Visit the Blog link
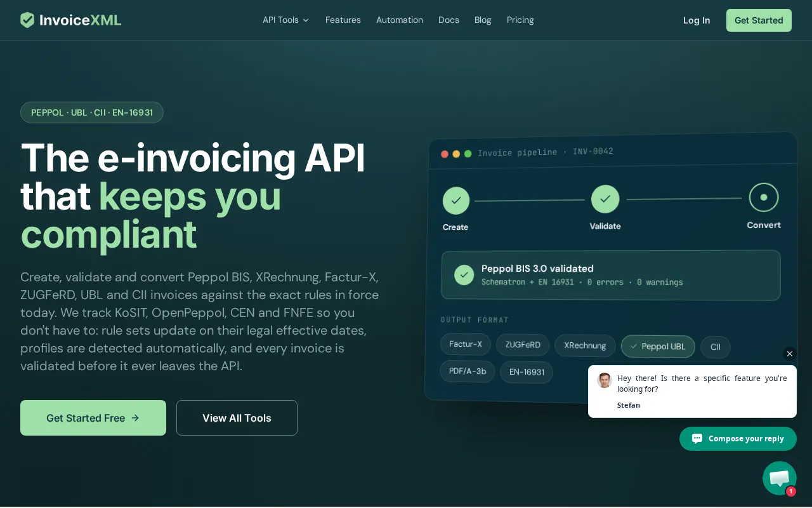812x508 pixels. 483,20
